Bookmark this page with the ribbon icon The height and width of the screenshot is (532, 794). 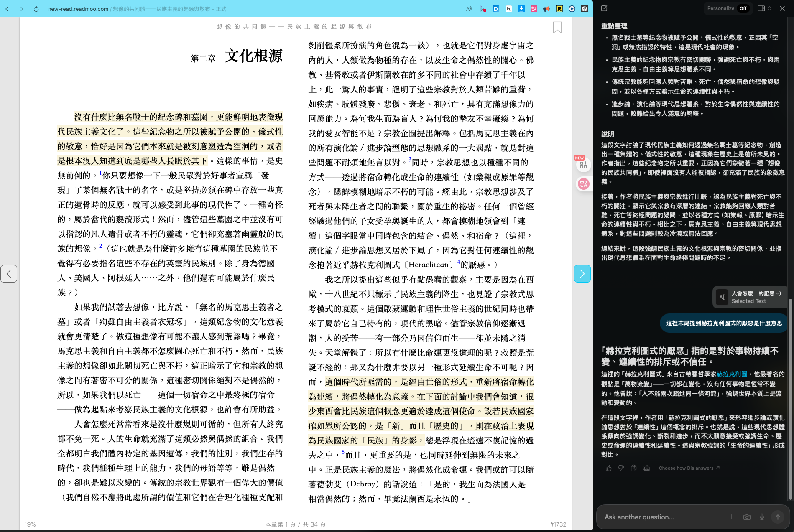coord(557,28)
